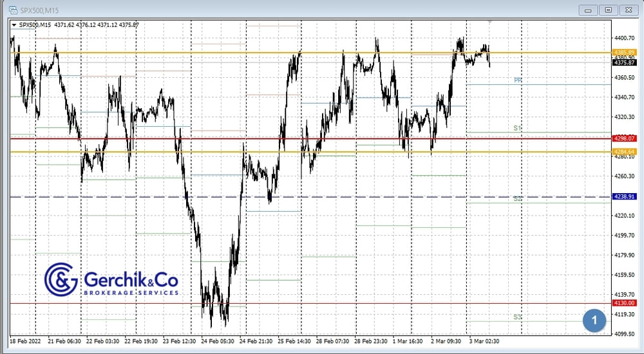Select the blue 4238.91 price label
This screenshot has width=644, height=354.
click(625, 196)
